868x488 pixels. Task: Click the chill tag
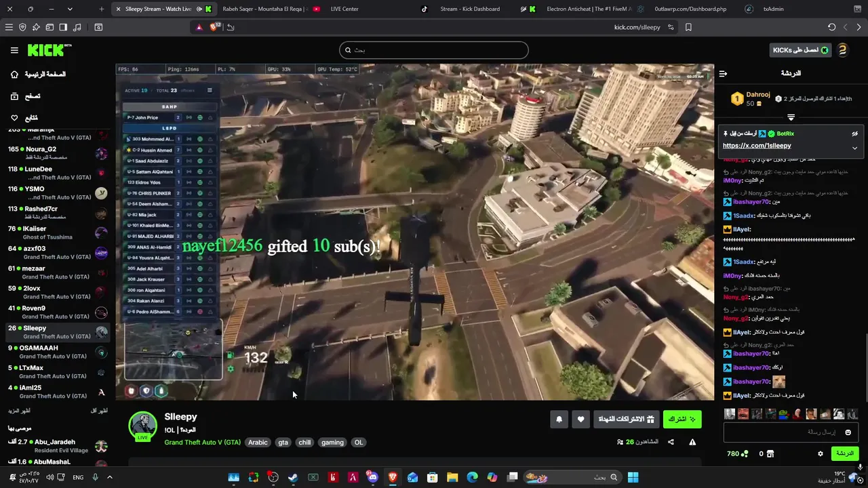(304, 443)
